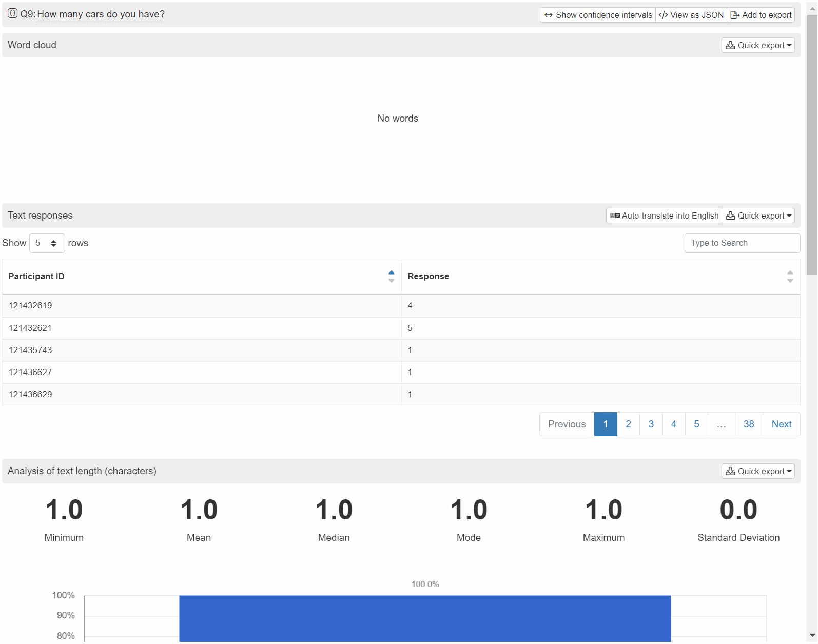This screenshot has width=818, height=644.
Task: Add Q9 to export
Action: 761,15
